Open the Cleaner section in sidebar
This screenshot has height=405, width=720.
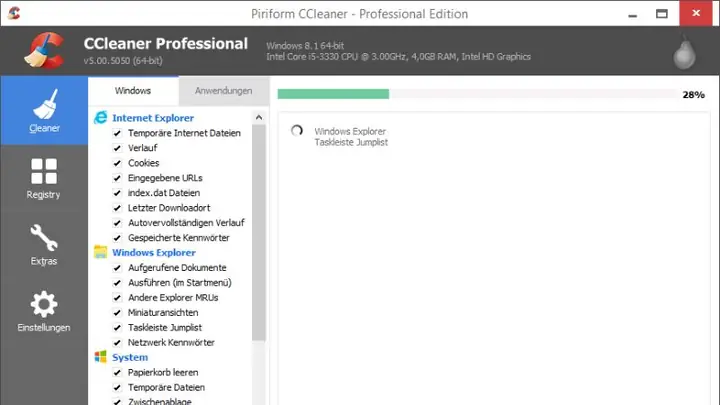coord(44,110)
